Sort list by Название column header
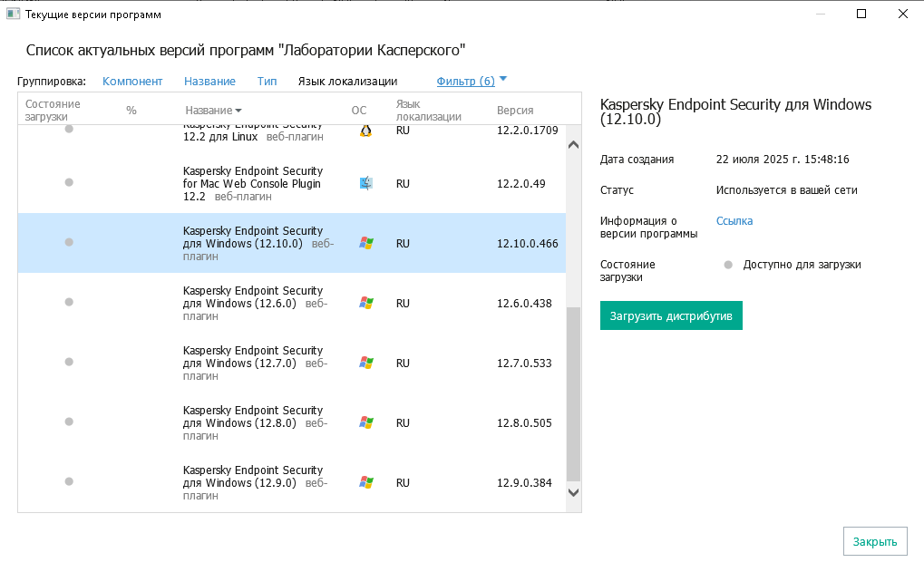 pos(213,111)
